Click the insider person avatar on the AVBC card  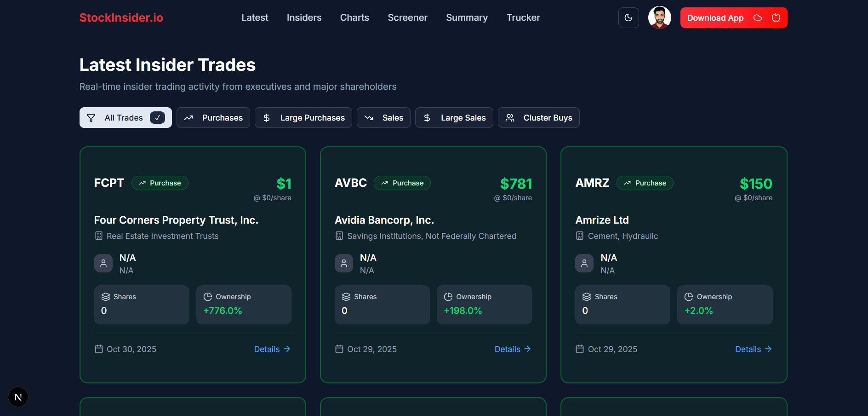click(344, 263)
